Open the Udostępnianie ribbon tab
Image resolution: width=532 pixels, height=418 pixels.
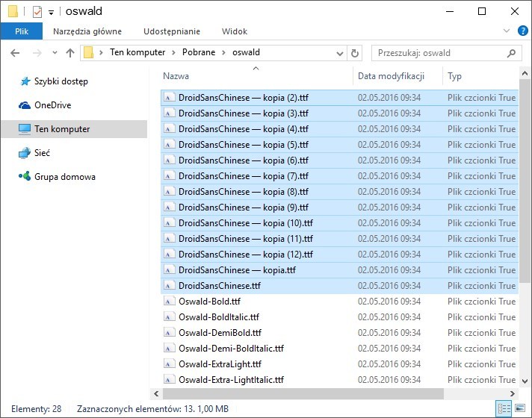coord(172,31)
